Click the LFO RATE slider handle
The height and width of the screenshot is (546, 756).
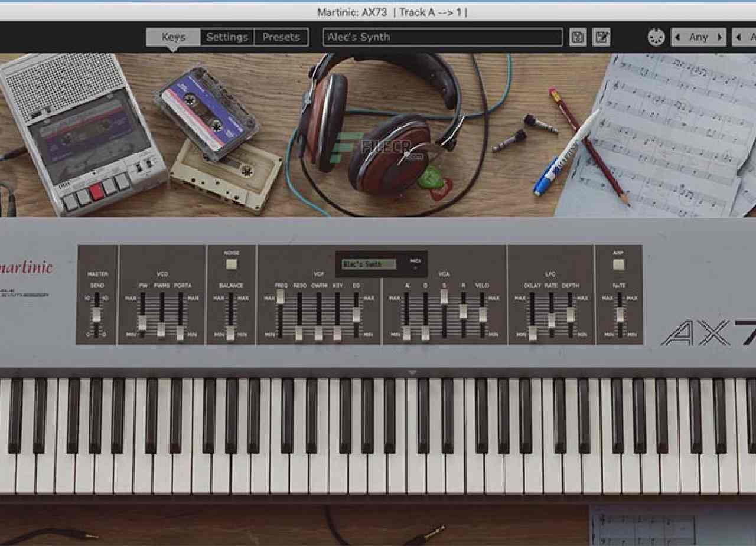point(551,321)
